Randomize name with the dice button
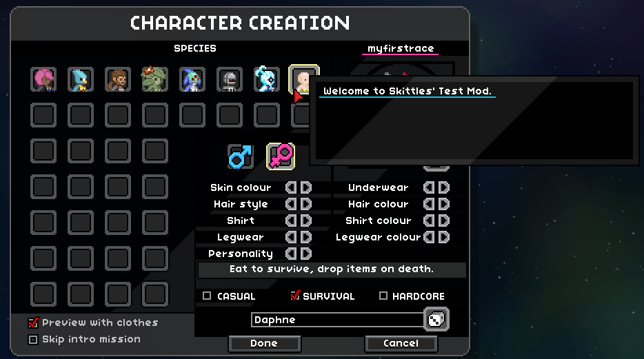Viewport: 644px width, 359px height. click(436, 320)
